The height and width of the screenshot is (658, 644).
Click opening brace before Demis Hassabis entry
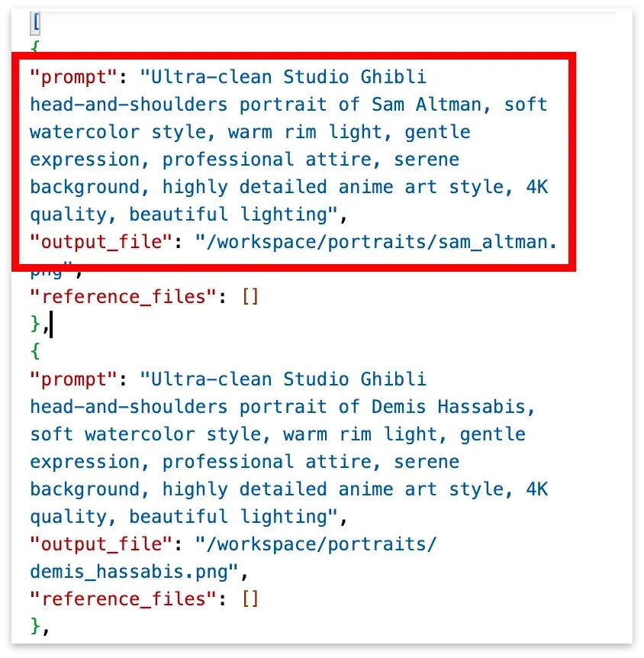[x=36, y=351]
